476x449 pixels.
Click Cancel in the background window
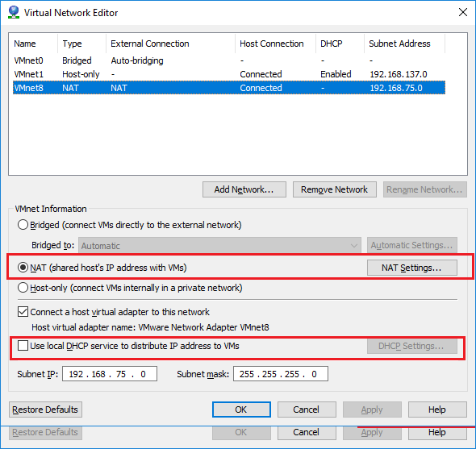[x=307, y=433]
